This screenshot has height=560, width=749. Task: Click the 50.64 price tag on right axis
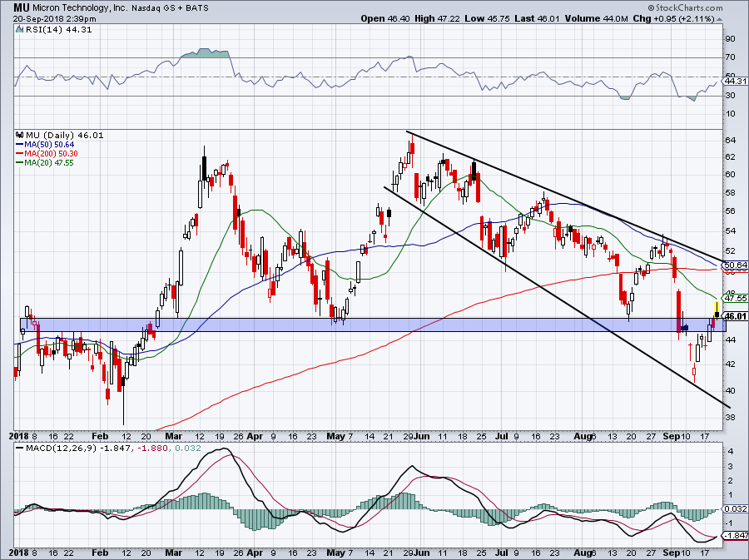[735, 265]
